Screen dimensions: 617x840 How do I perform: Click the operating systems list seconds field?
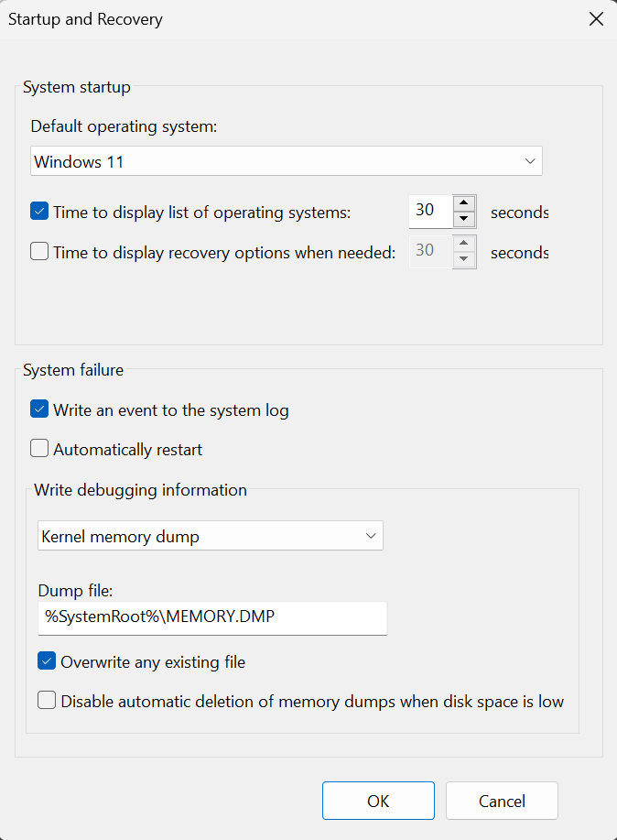click(428, 211)
